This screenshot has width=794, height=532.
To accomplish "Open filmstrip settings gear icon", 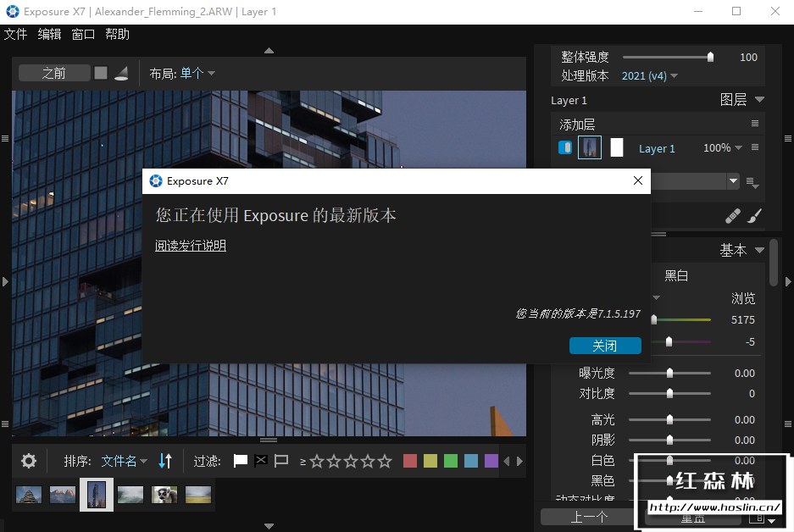I will coord(29,461).
